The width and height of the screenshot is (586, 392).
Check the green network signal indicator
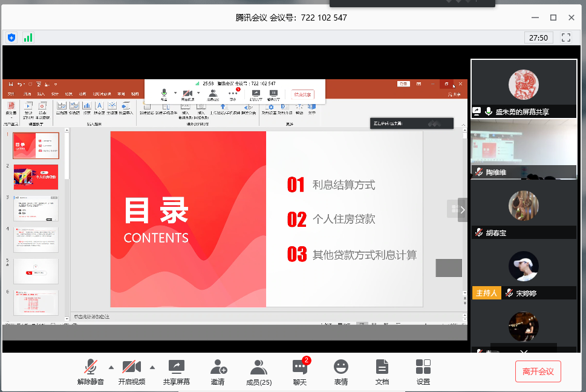point(28,38)
